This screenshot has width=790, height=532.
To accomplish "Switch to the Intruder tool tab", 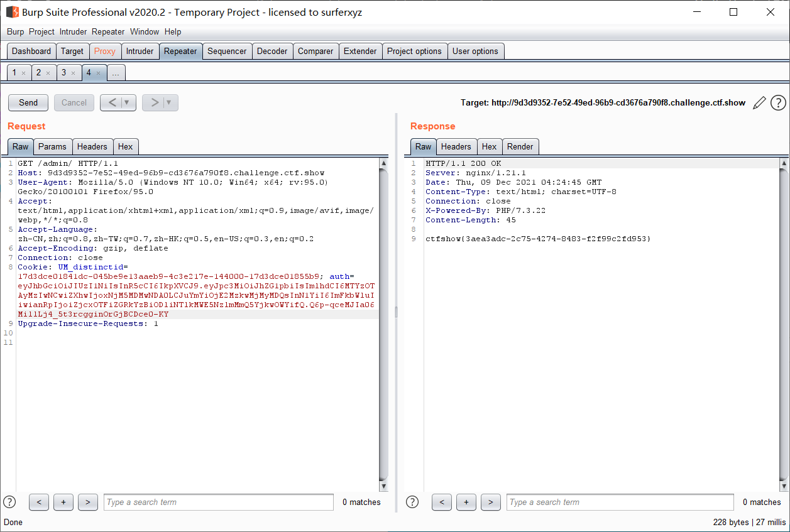I will click(140, 52).
